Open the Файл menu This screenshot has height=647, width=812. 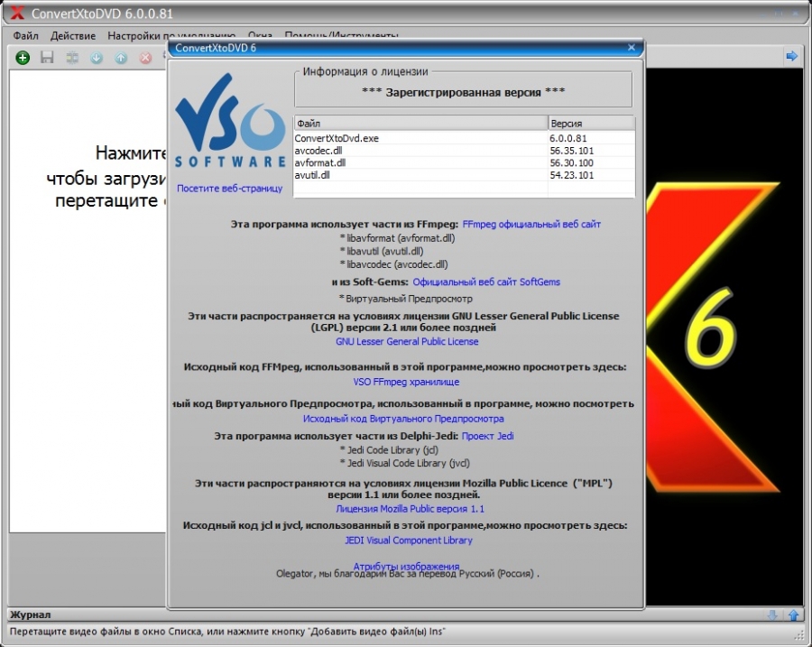point(26,36)
